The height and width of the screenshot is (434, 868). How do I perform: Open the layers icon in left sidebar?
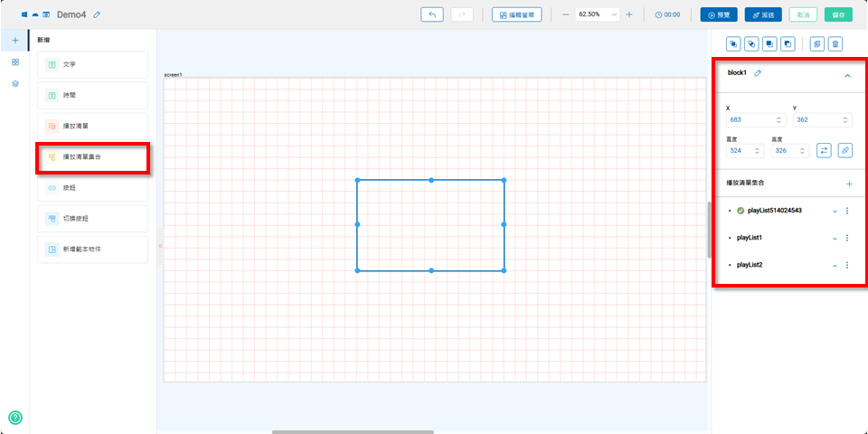14,83
